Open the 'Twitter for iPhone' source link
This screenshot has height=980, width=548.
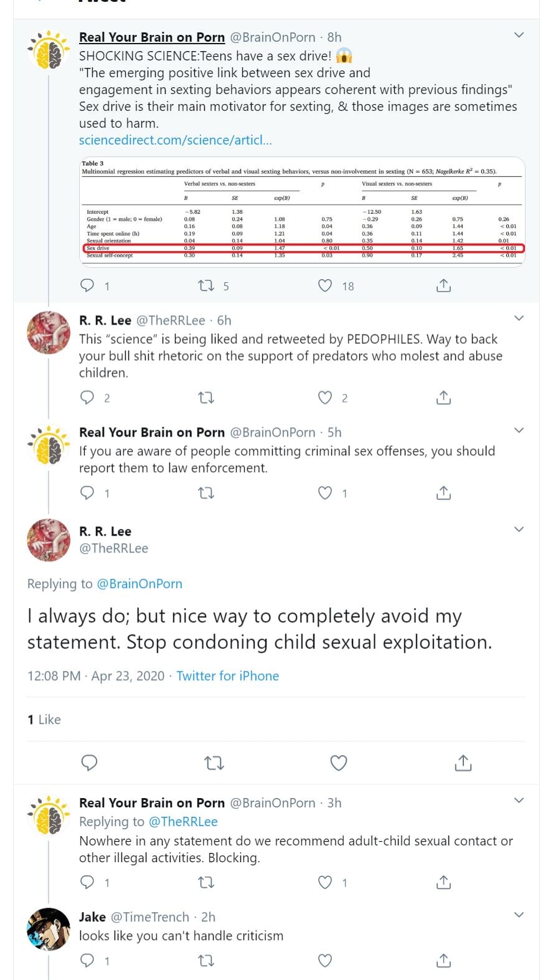tap(227, 676)
